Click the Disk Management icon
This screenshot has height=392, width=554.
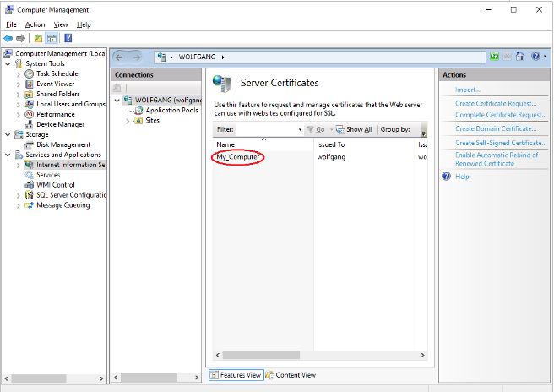pyautogui.click(x=29, y=145)
